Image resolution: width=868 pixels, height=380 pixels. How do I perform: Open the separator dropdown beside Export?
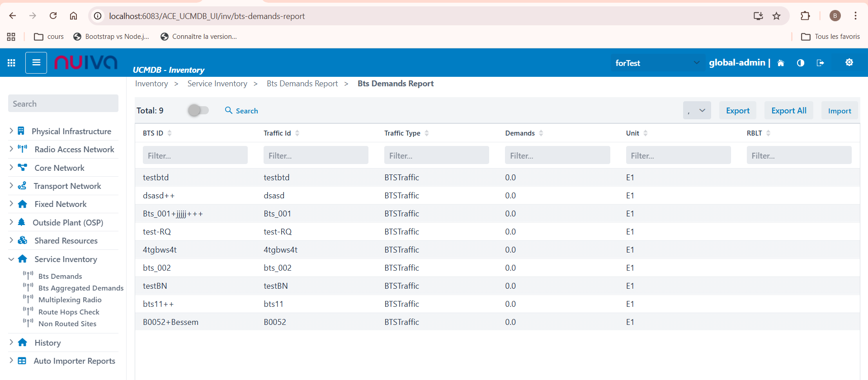point(697,110)
